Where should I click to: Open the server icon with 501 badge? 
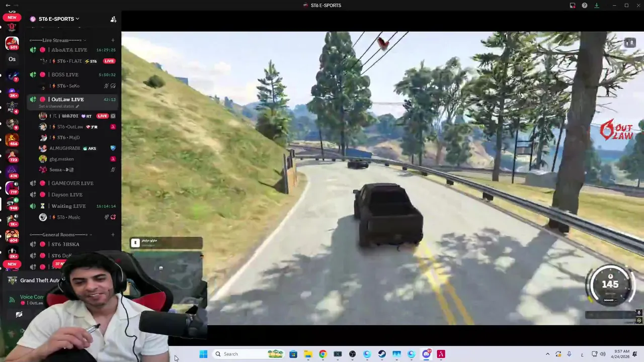tap(12, 43)
